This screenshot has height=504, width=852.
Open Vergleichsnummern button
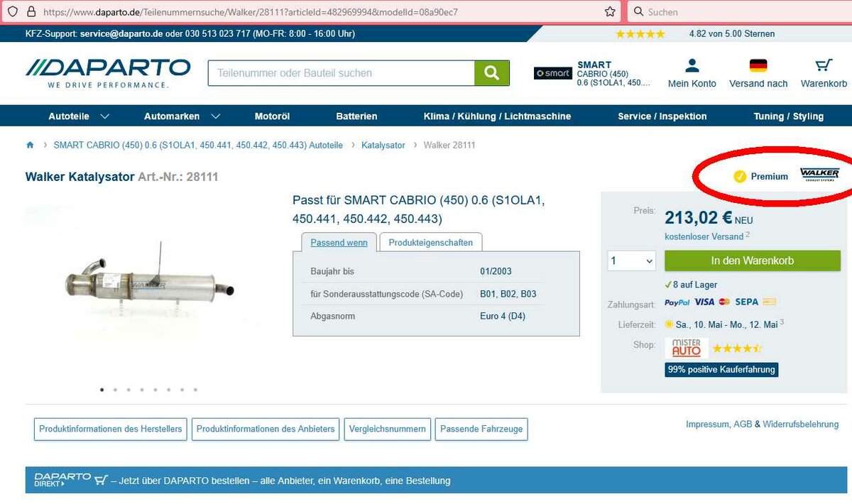point(387,429)
